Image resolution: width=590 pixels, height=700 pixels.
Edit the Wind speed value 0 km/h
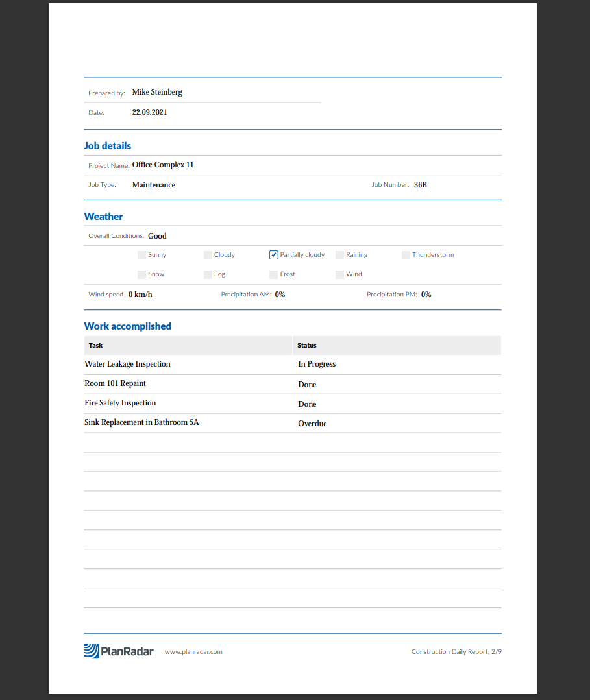click(140, 295)
